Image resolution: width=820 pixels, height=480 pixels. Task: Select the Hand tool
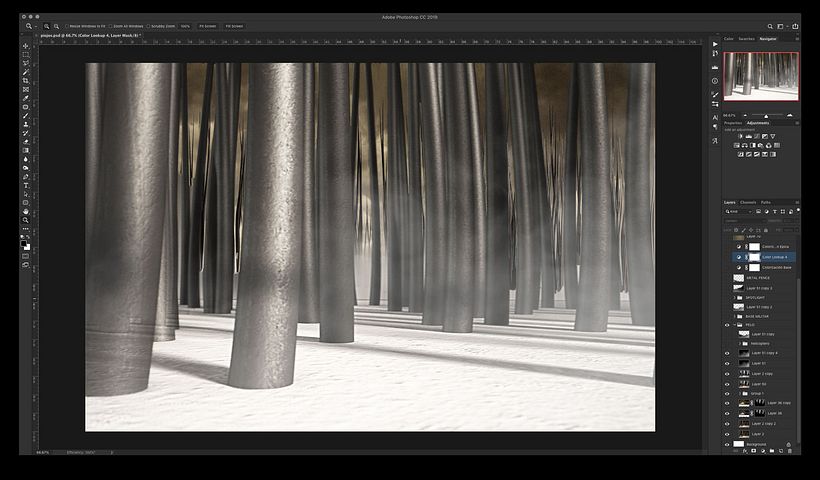coord(26,211)
